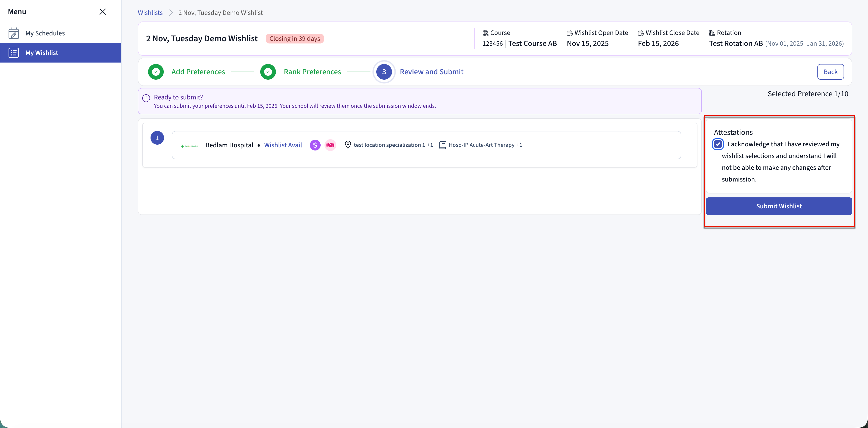Viewport: 868px width, 428px height.
Task: Close the Menu sidebar with X
Action: [102, 12]
